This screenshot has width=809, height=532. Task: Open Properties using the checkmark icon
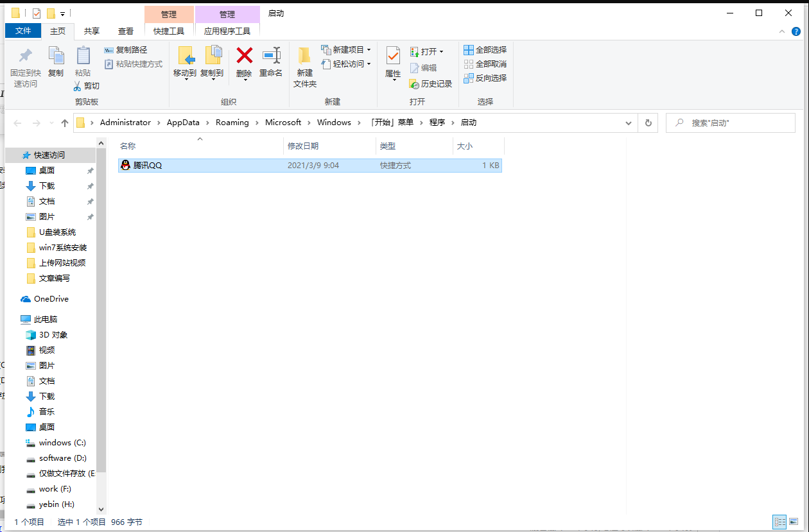pos(392,56)
